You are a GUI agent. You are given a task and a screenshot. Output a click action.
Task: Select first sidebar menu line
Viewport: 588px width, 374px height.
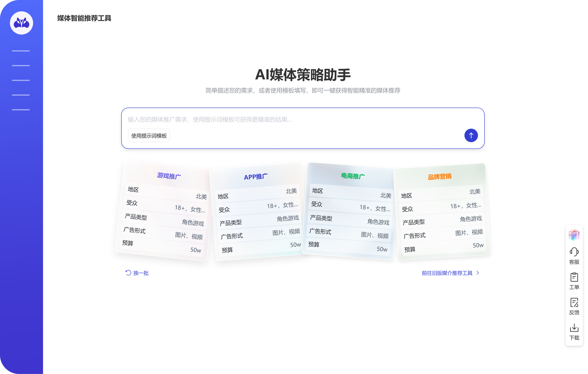[x=21, y=51]
